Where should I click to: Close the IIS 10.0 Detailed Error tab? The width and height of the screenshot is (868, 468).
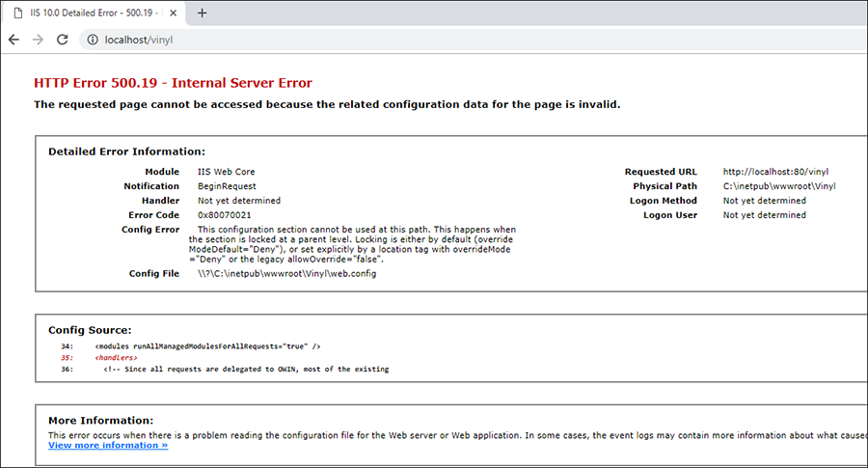[174, 13]
